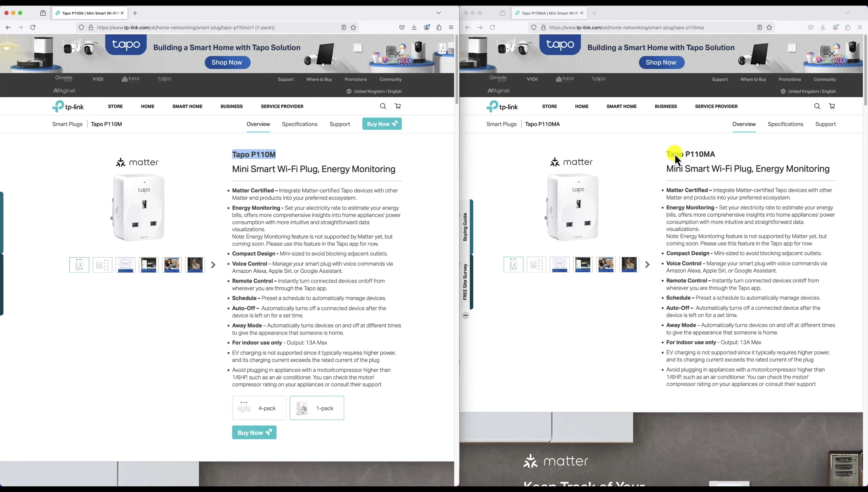This screenshot has height=492, width=868.
Task: Switch to Specifications tab on P110MA page
Action: point(785,124)
